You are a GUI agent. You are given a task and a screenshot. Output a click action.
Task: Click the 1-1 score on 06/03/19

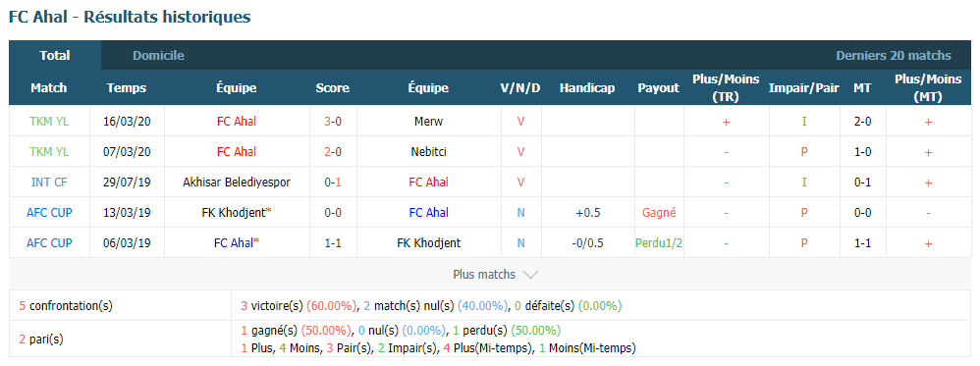point(333,243)
